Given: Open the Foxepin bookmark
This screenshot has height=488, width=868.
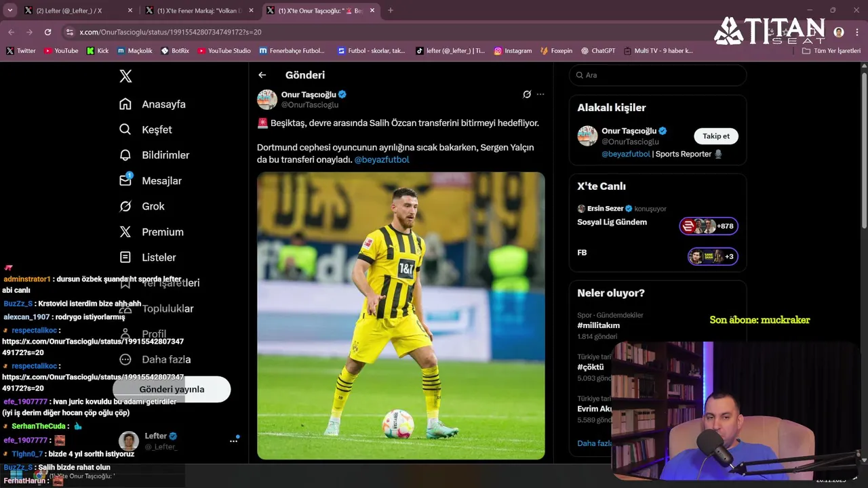Looking at the screenshot, I should [557, 51].
